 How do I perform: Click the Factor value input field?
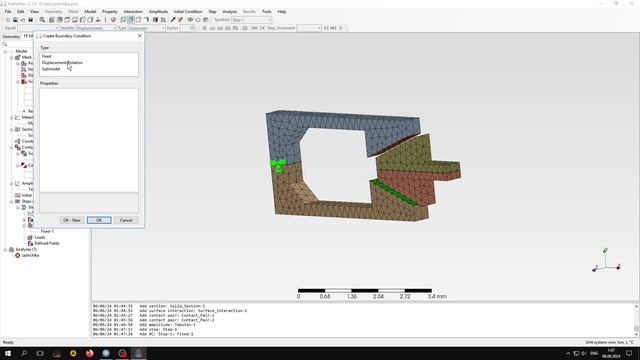(187, 28)
